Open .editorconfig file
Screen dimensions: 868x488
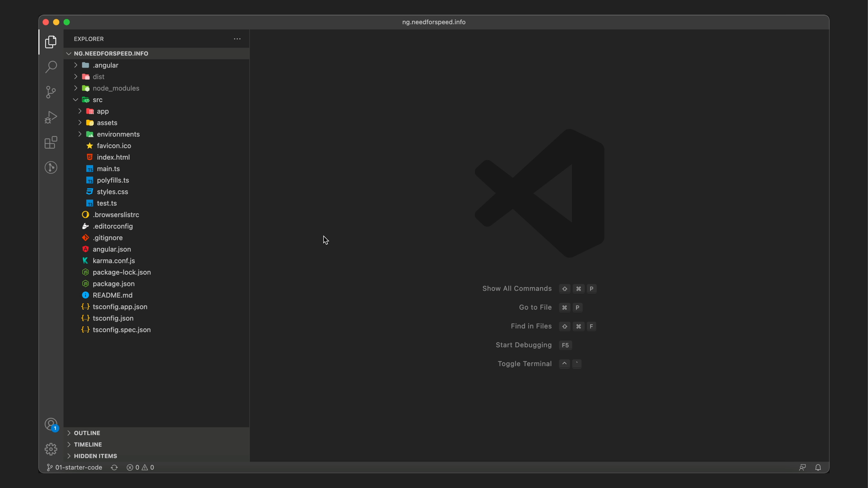click(x=157, y=226)
